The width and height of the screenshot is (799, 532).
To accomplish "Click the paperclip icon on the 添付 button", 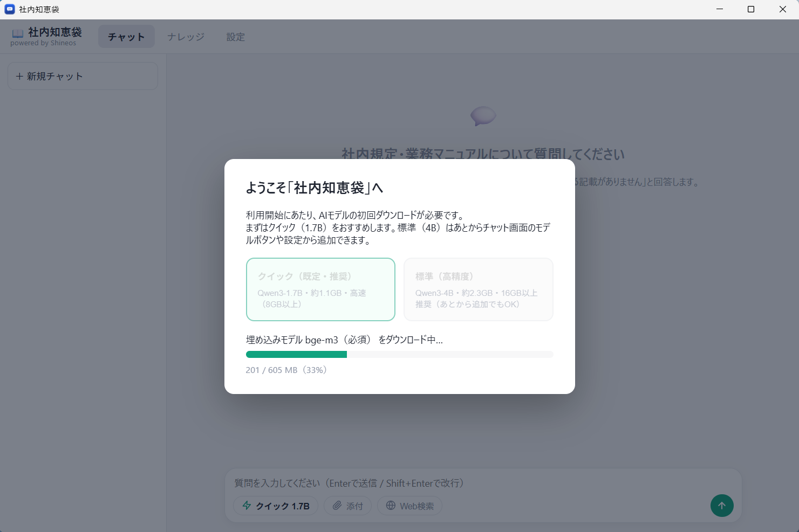I will coord(337,506).
